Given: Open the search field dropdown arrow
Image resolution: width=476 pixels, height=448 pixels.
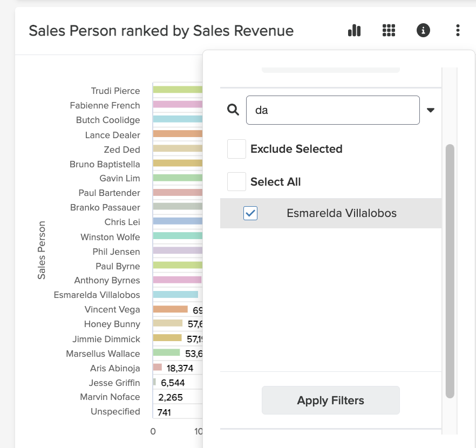Looking at the screenshot, I should click(431, 110).
